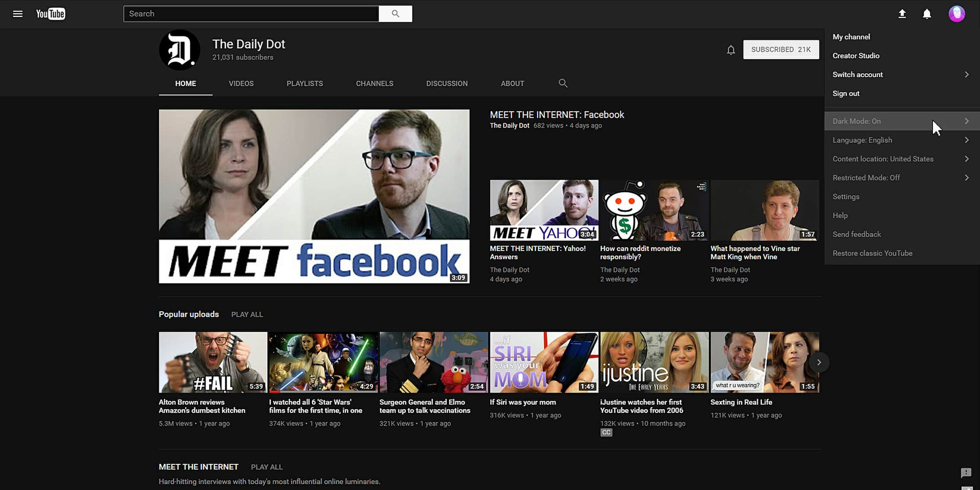980x490 pixels.
Task: Open the top bar notifications bell
Action: pyautogui.click(x=927, y=14)
